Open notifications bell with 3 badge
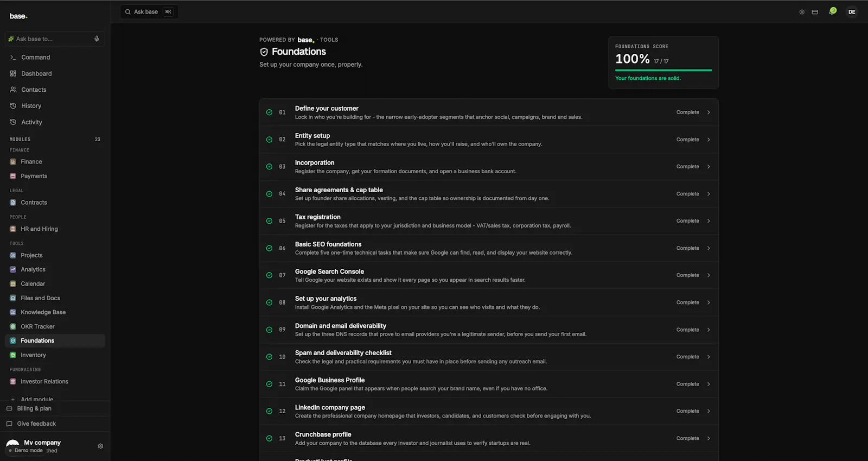This screenshot has width=868, height=461. [832, 11]
